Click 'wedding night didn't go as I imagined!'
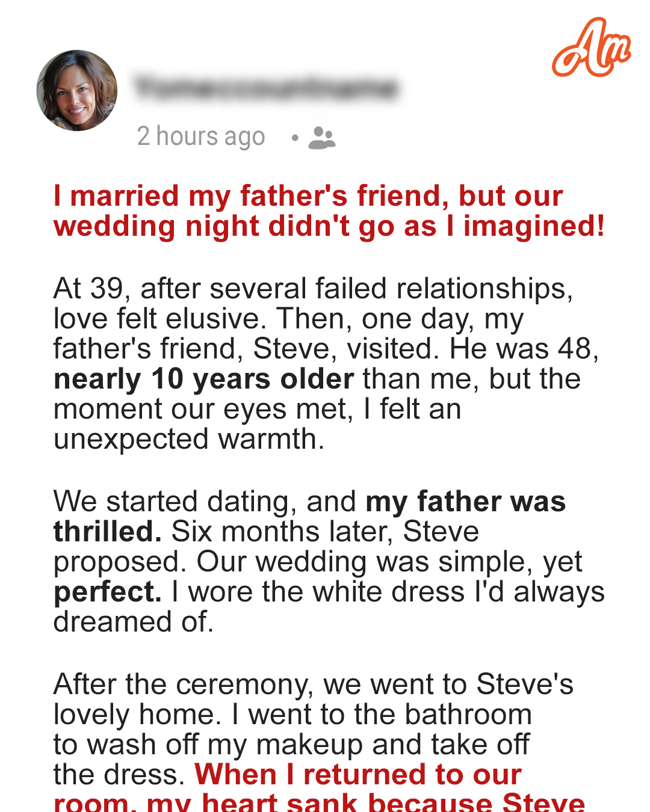This screenshot has height=812, width=650. tap(329, 226)
